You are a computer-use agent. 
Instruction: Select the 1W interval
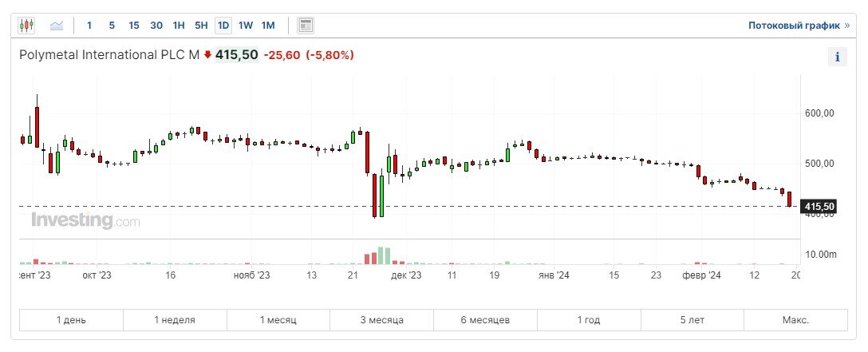[246, 25]
